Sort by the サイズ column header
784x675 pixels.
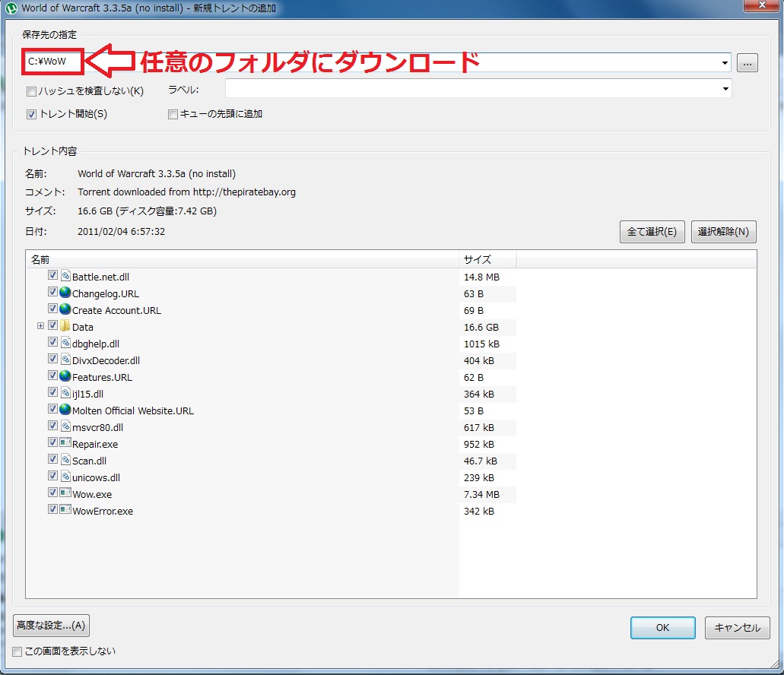click(487, 259)
